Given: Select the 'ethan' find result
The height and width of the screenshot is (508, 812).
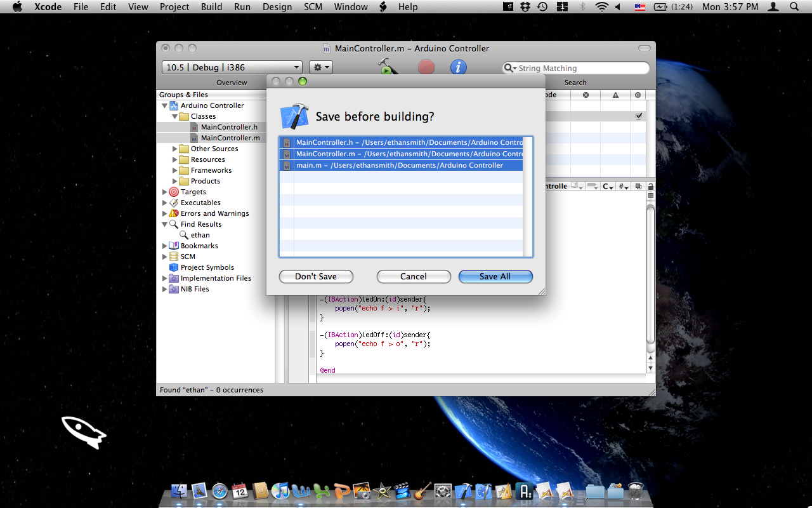Looking at the screenshot, I should click(x=200, y=235).
